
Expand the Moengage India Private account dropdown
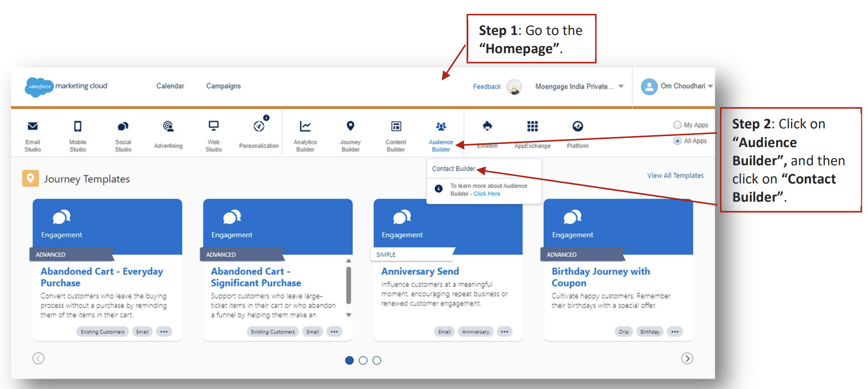tap(621, 86)
